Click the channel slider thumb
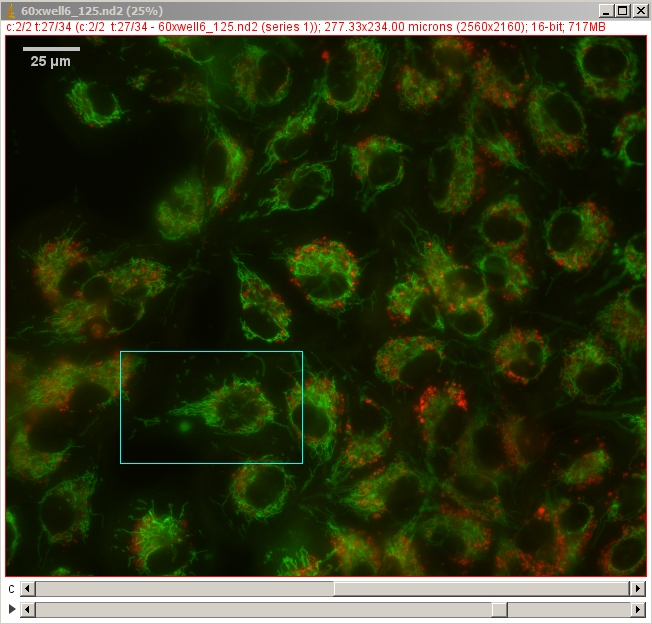 click(481, 589)
